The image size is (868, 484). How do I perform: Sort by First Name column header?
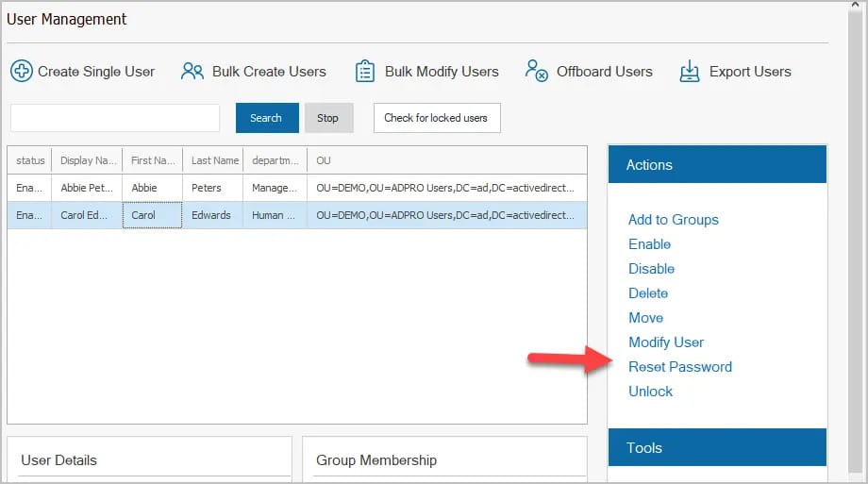[x=152, y=160]
